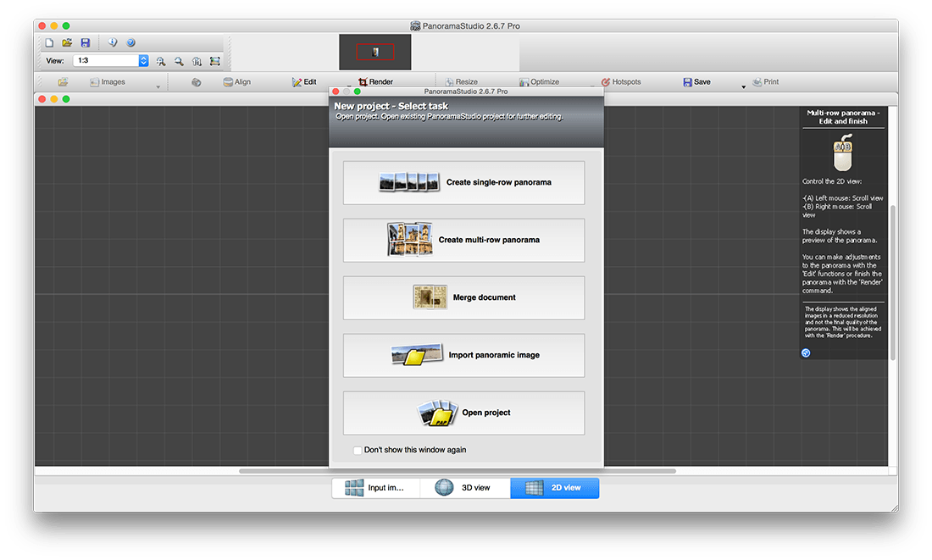Click the Save toolbar button
Image resolution: width=932 pixels, height=560 pixels.
[696, 82]
